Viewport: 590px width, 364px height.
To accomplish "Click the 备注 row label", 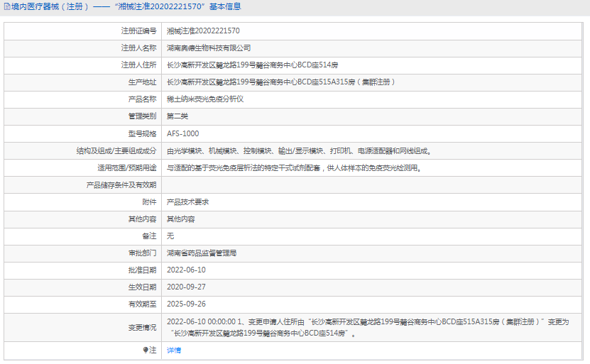I will pyautogui.click(x=149, y=236).
